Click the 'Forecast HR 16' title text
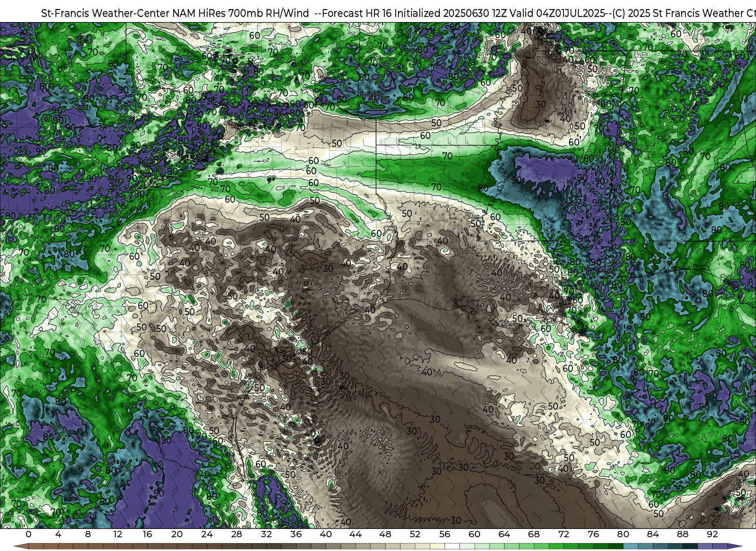 tap(356, 13)
